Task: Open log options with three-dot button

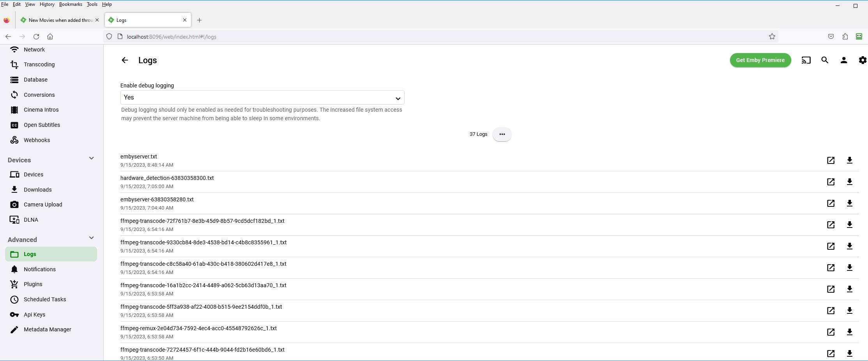Action: pyautogui.click(x=502, y=134)
